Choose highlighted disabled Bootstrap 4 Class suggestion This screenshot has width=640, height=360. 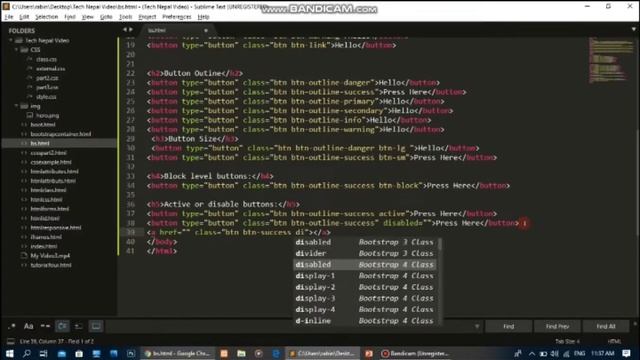click(x=364, y=264)
